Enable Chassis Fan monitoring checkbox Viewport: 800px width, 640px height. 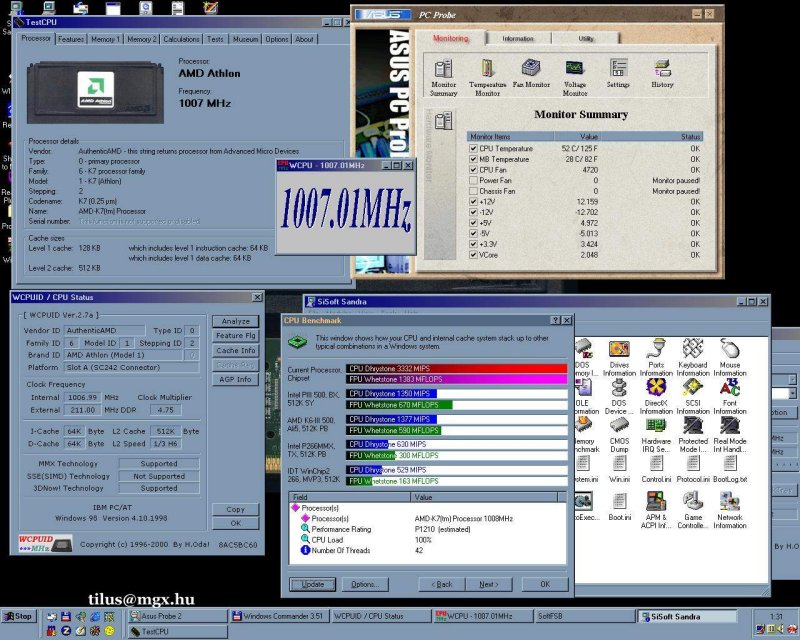(x=473, y=191)
